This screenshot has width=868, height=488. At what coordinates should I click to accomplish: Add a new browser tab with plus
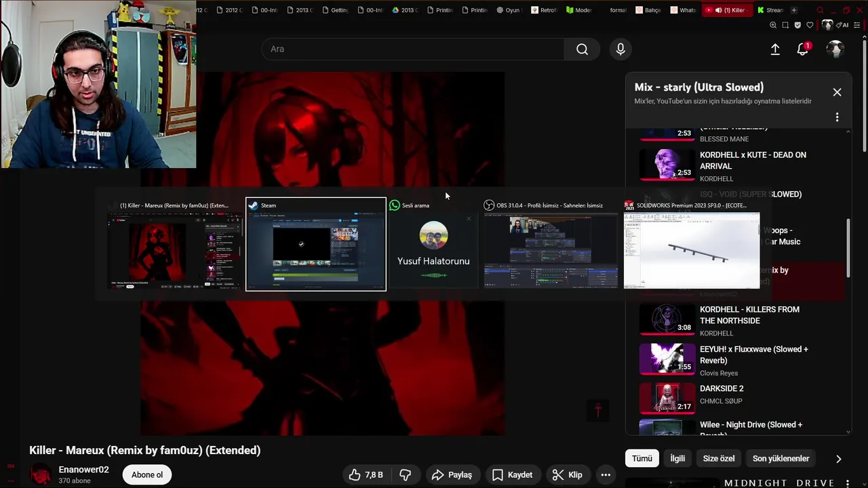tap(793, 10)
